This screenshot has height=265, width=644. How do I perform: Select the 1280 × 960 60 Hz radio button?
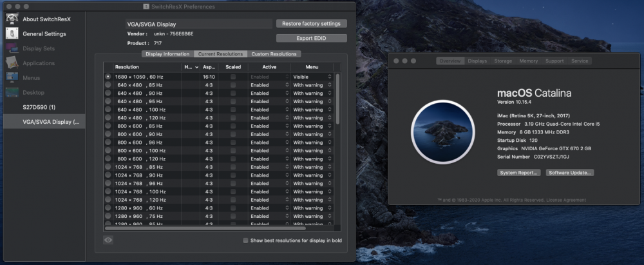click(108, 208)
